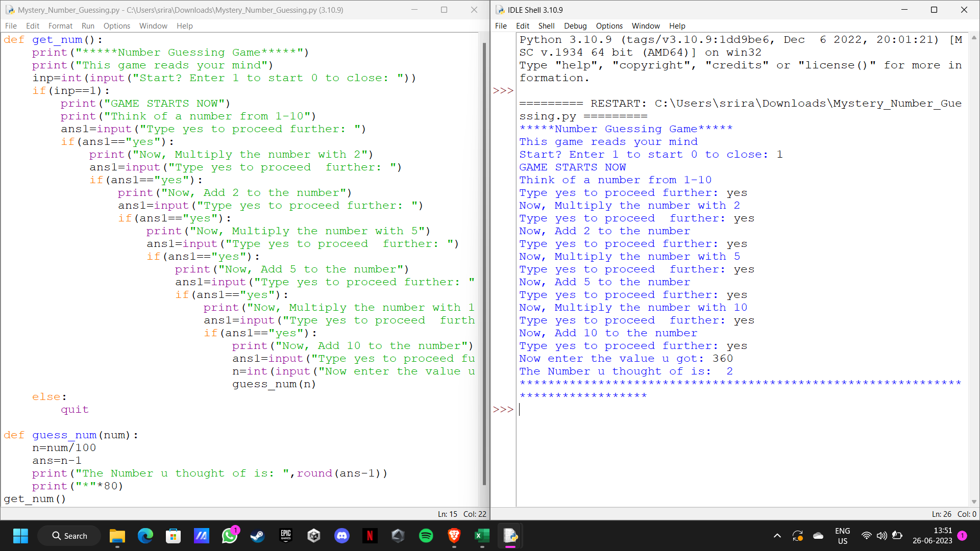Open Netflix from the taskbar
Image resolution: width=980 pixels, height=551 pixels.
[370, 536]
